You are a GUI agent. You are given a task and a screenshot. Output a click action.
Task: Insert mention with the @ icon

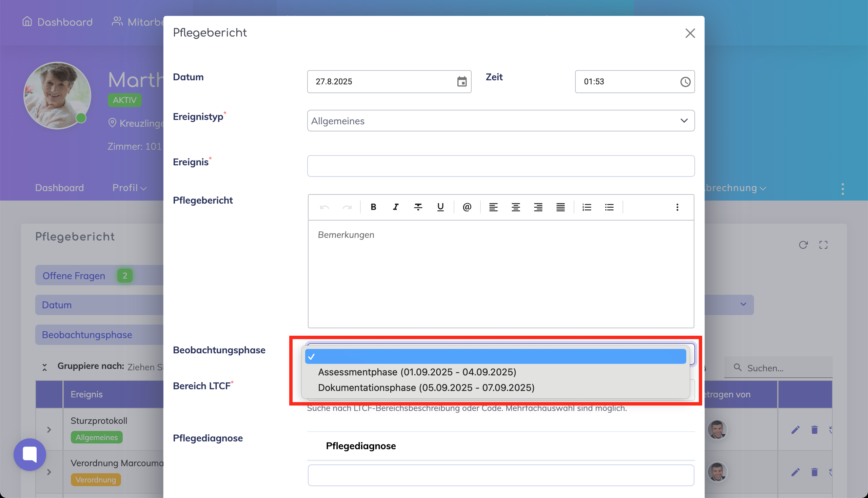point(467,207)
